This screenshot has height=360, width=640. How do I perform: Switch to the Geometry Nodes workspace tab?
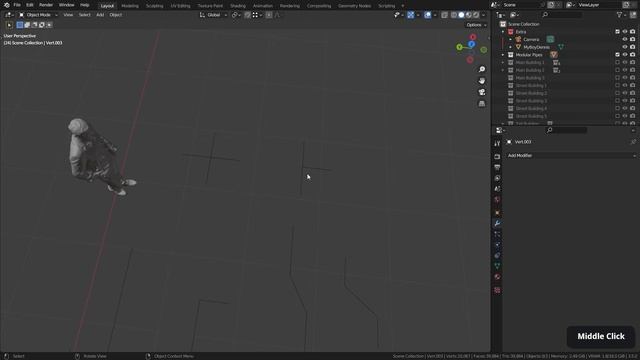click(x=354, y=6)
